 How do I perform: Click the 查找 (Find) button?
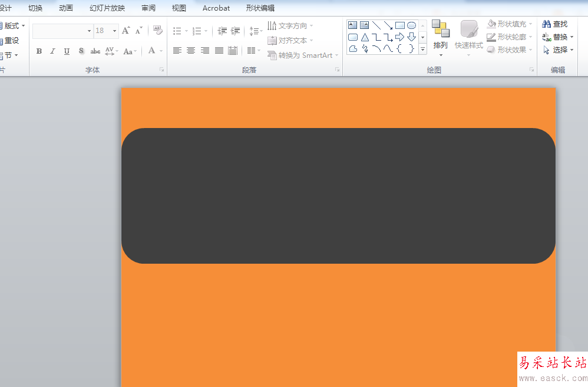tap(555, 24)
